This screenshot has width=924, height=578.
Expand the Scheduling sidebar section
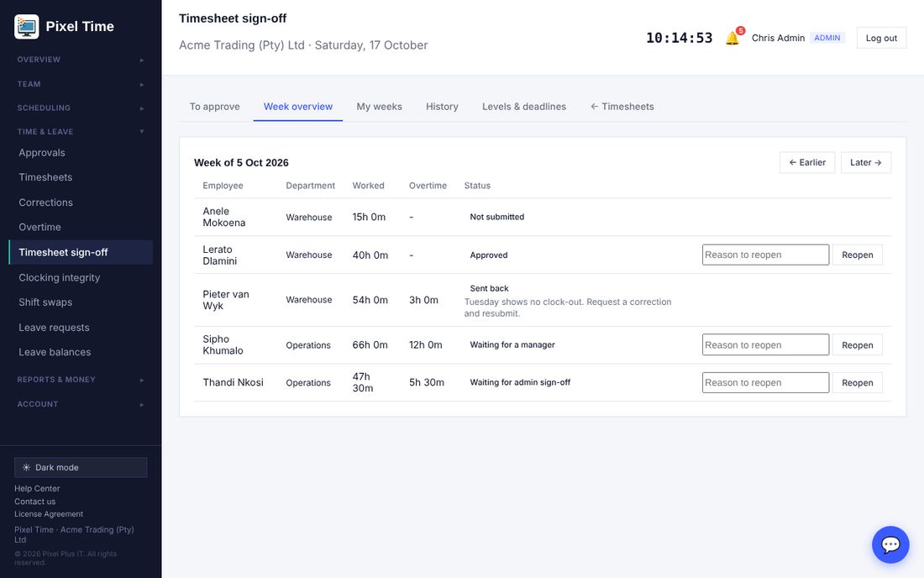coord(81,108)
